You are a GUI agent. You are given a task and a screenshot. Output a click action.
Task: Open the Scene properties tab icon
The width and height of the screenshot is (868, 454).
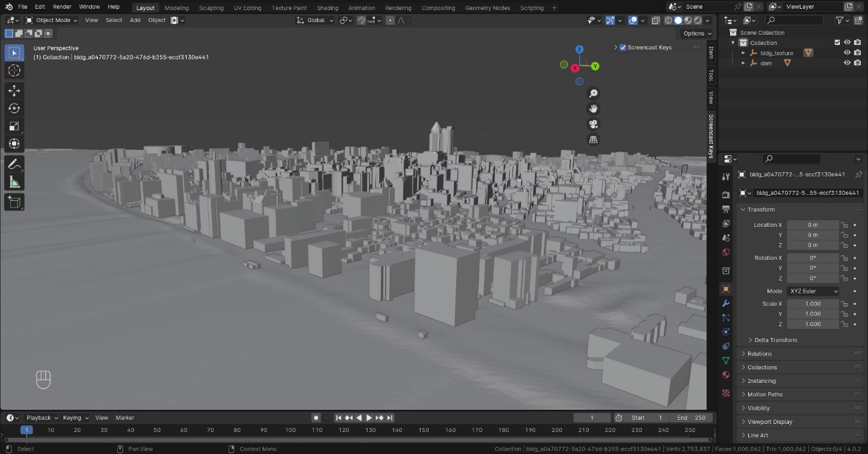725,238
